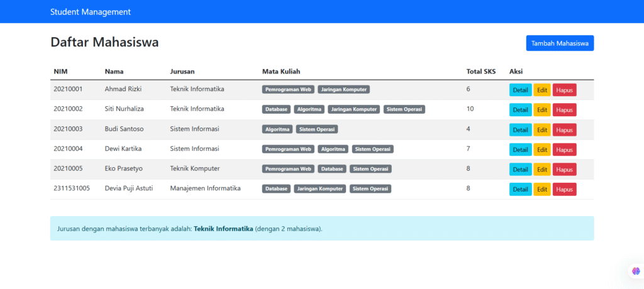View Detail for Siti Nurhaliza
The height and width of the screenshot is (289, 644).
tap(520, 110)
